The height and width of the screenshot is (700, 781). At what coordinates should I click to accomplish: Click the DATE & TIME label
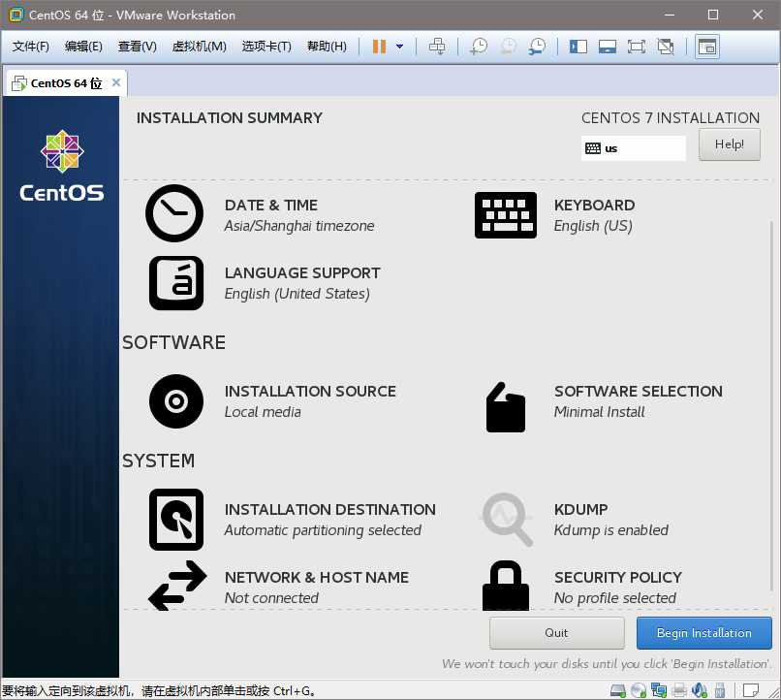pyautogui.click(x=271, y=206)
